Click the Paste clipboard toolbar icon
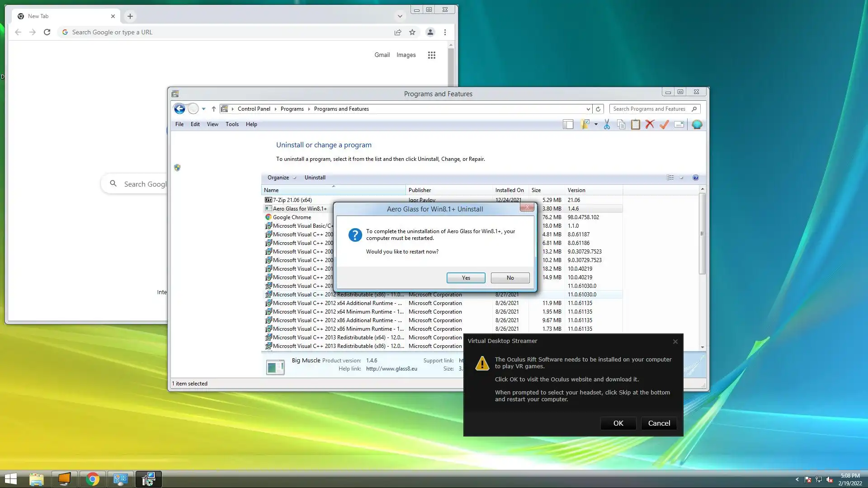 (x=635, y=125)
